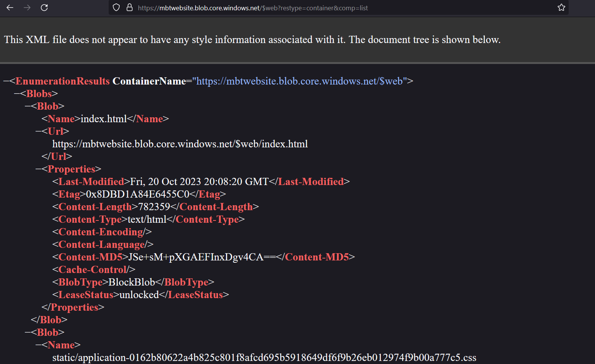Click the Name tag containing index.html
595x364 pixels.
[61, 118]
